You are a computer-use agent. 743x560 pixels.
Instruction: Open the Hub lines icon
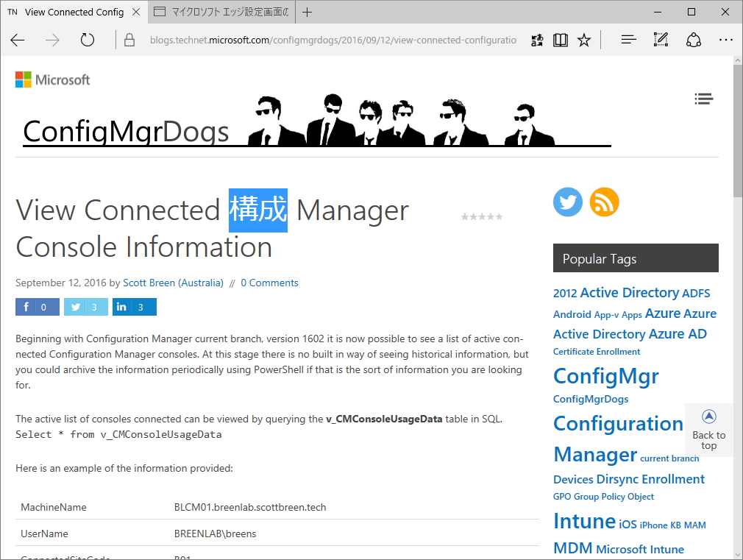click(x=628, y=40)
